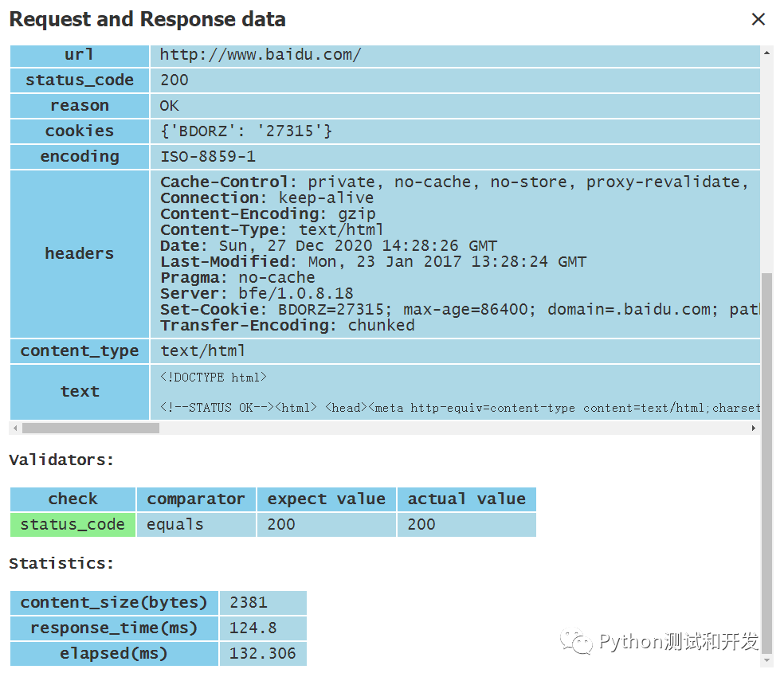Click the DOCTYPE html response text
The height and width of the screenshot is (677, 784).
214,378
